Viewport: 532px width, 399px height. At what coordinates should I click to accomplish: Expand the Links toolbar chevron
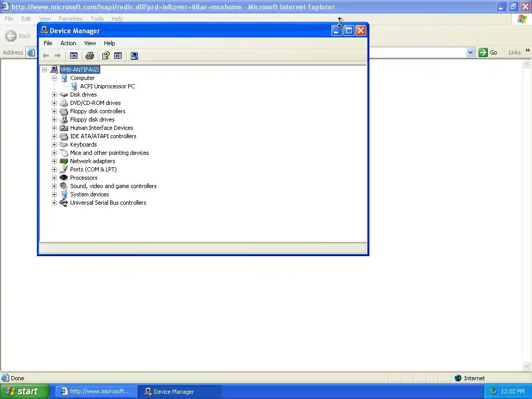click(528, 50)
